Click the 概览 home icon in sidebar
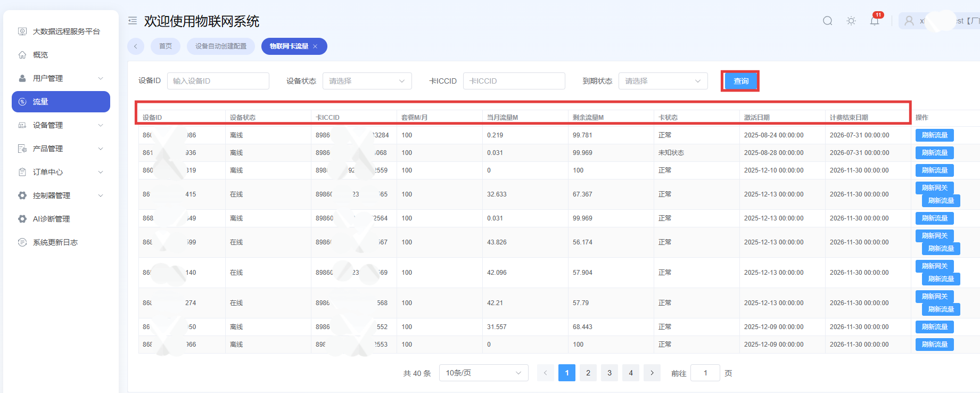980x393 pixels. tap(22, 55)
